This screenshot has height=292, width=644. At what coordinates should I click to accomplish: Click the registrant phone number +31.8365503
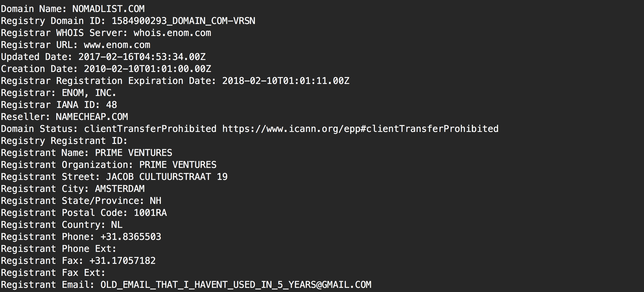(x=131, y=237)
